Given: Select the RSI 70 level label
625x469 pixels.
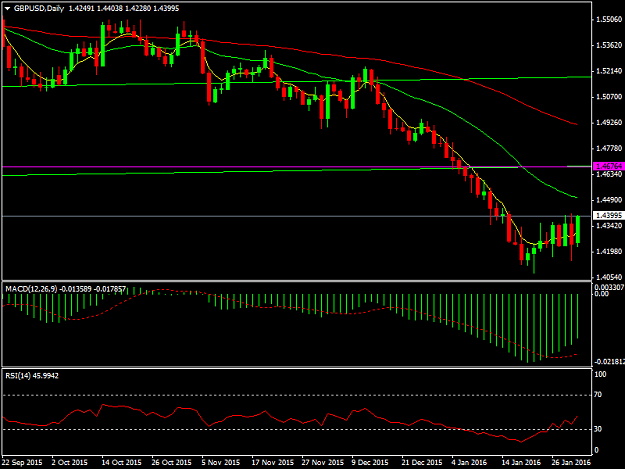Looking at the screenshot, I should click(598, 395).
